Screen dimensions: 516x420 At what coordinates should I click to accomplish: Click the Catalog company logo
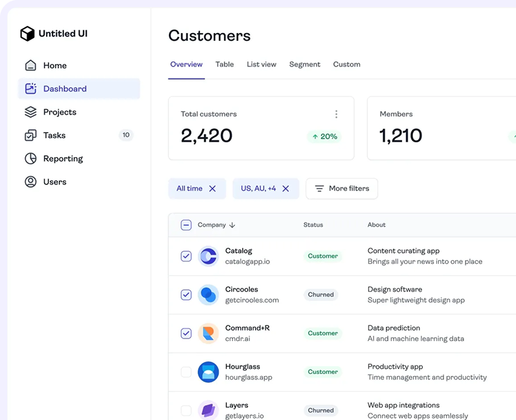coord(208,256)
